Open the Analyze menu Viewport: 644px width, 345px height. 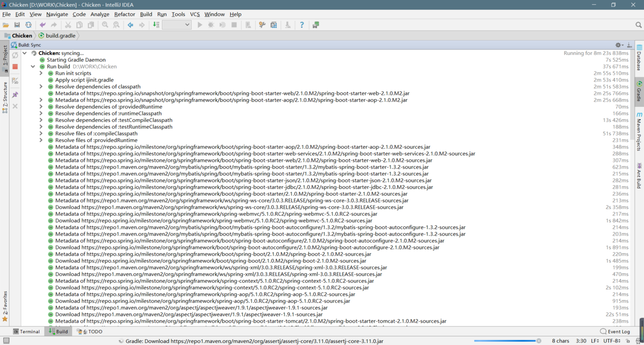pos(100,15)
